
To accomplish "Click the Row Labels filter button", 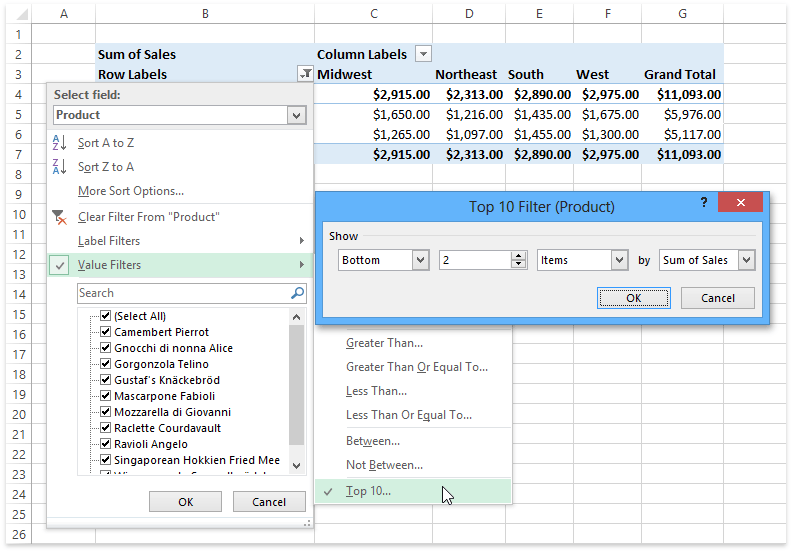I will click(305, 74).
